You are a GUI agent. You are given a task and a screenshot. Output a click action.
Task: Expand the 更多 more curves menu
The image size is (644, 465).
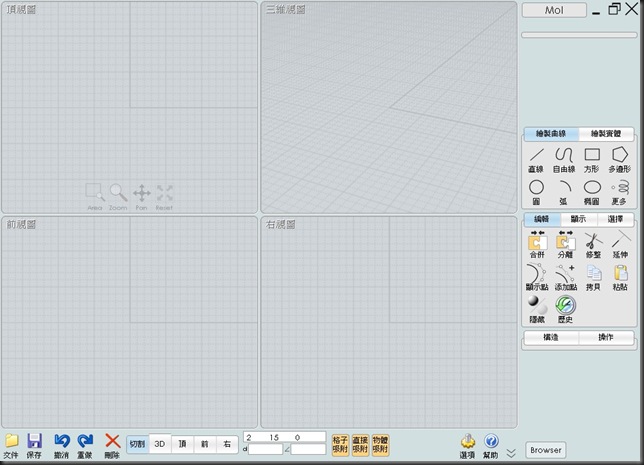tap(619, 192)
